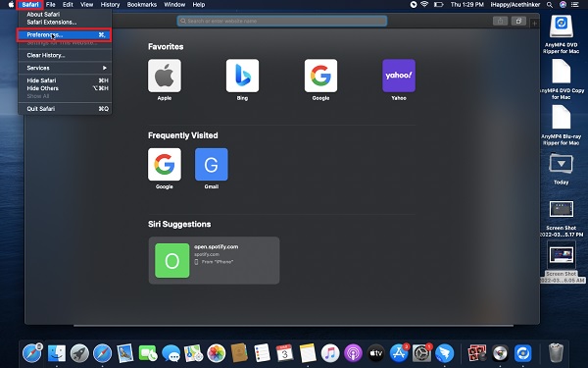This screenshot has width=588, height=368.
Task: Open FaceTime from the dock
Action: coord(148,353)
